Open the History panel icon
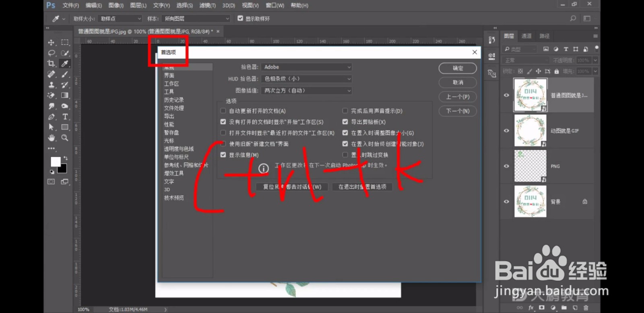644x313 pixels. tap(491, 40)
